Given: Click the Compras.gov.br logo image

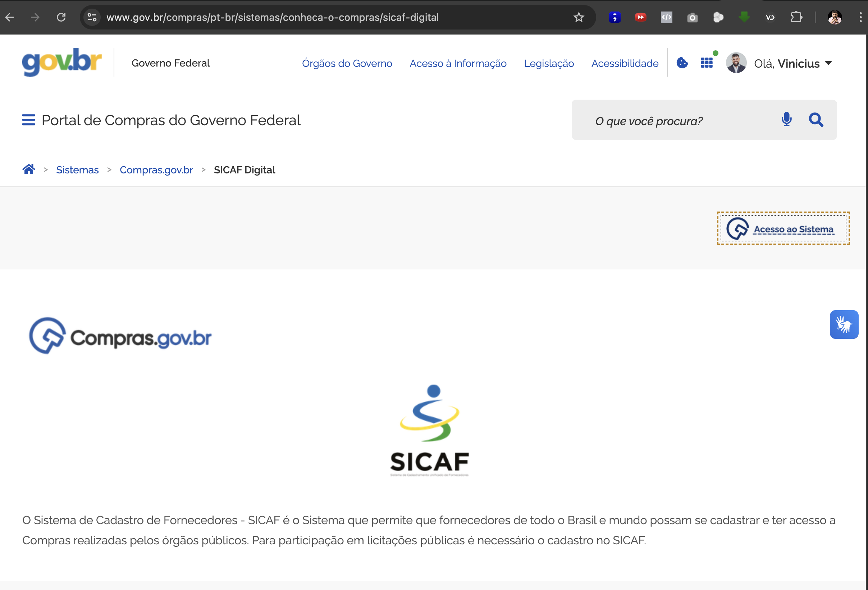Looking at the screenshot, I should pos(120,336).
